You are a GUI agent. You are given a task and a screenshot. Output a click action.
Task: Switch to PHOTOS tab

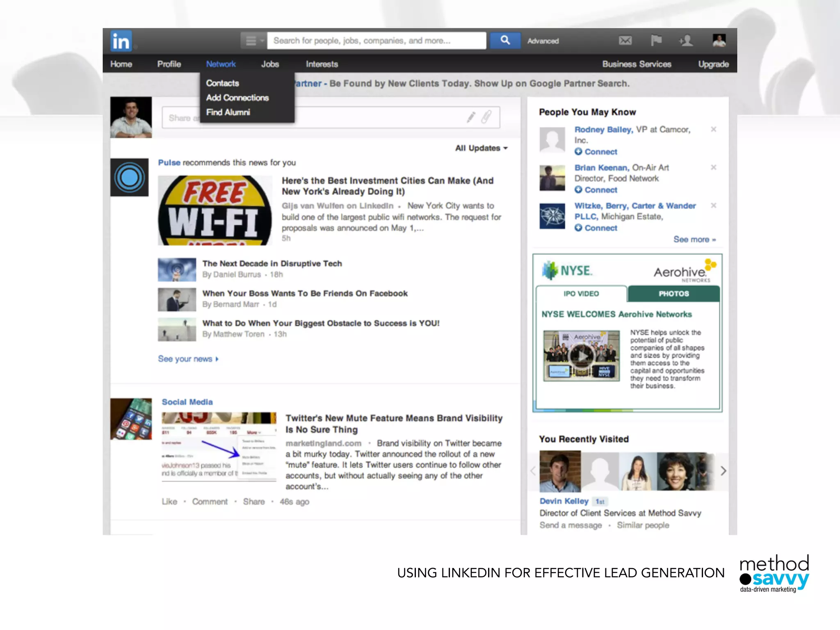tap(673, 294)
